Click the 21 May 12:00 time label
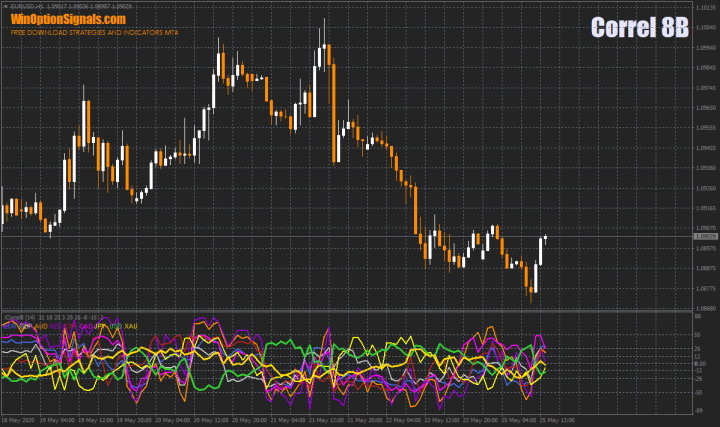 point(328,421)
